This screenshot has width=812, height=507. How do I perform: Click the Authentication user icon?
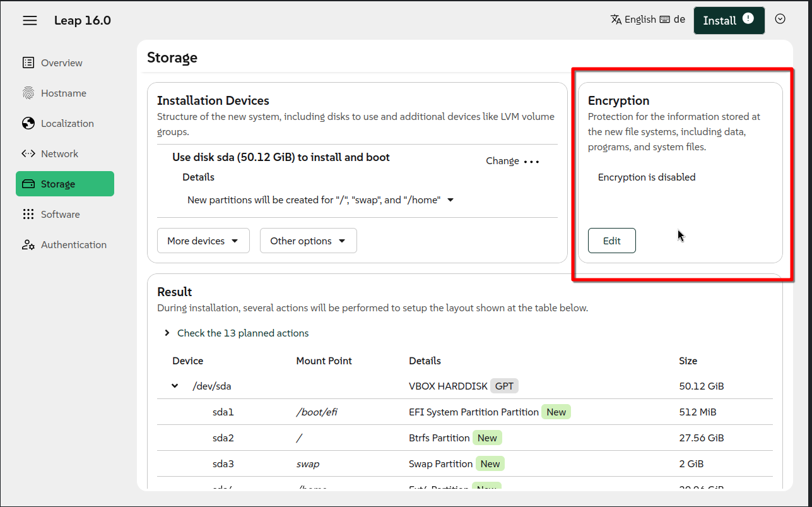[28, 244]
